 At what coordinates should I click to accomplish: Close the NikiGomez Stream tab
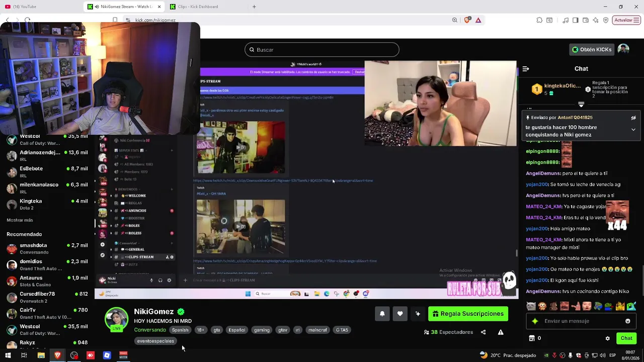[x=159, y=7]
